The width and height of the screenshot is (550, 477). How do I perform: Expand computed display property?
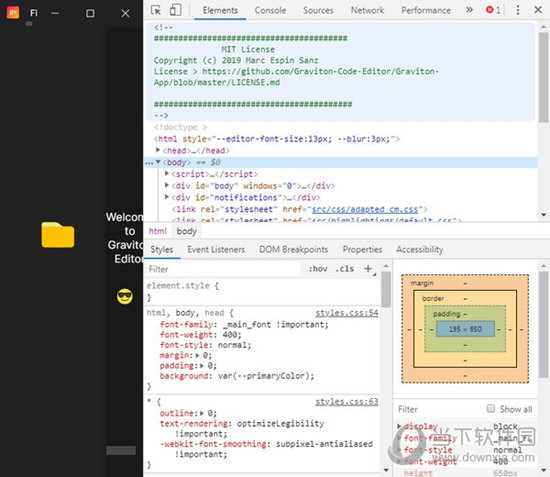pos(399,426)
